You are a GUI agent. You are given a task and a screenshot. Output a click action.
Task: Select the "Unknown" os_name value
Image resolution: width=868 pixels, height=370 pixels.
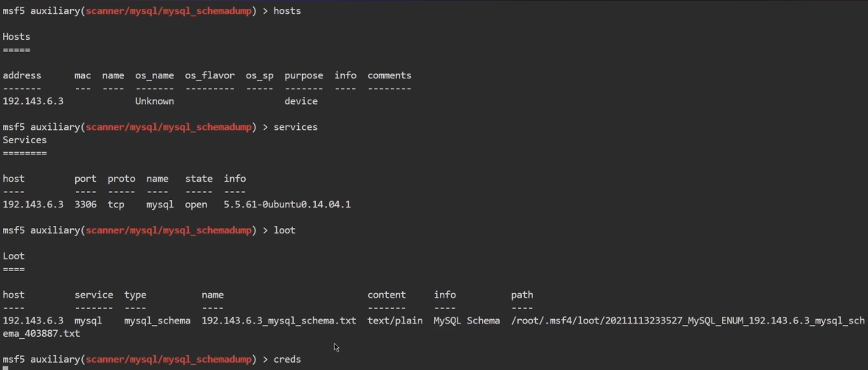154,101
